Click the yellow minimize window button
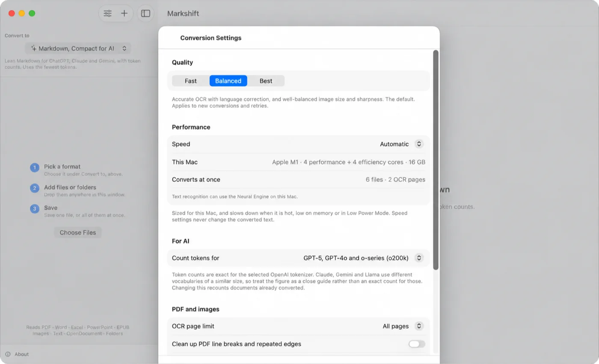This screenshot has width=599, height=364. (22, 13)
